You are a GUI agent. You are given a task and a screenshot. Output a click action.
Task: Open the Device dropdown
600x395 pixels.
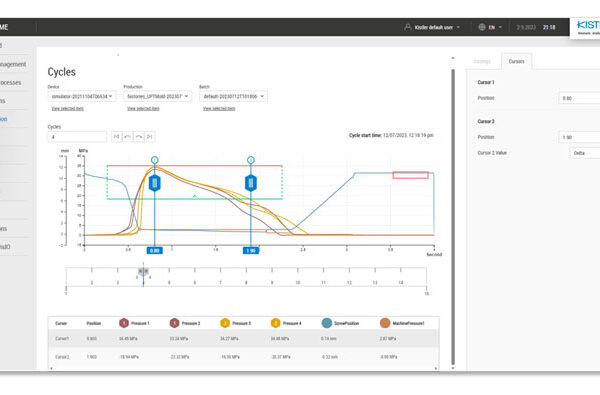(x=82, y=96)
